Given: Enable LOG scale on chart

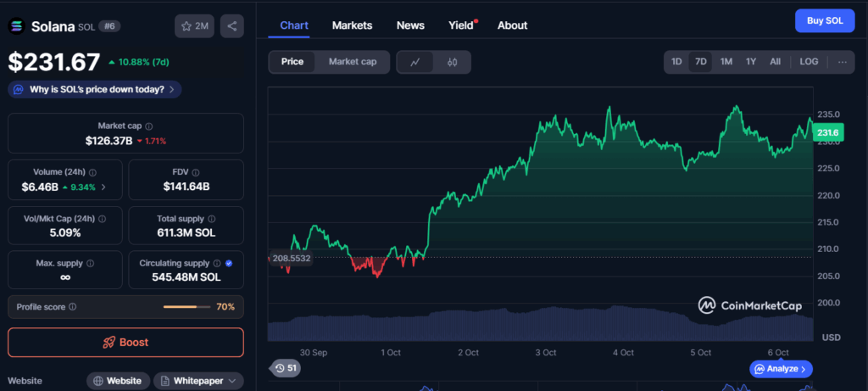Looking at the screenshot, I should pos(809,62).
